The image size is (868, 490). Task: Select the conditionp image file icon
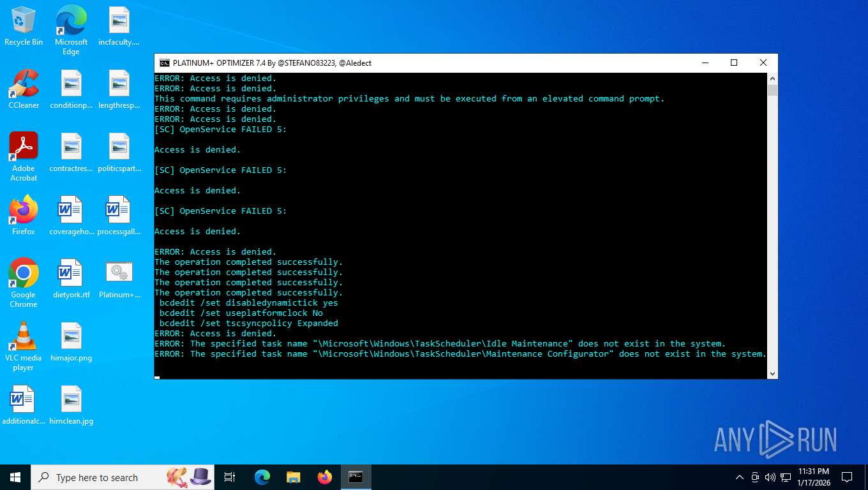pos(71,89)
